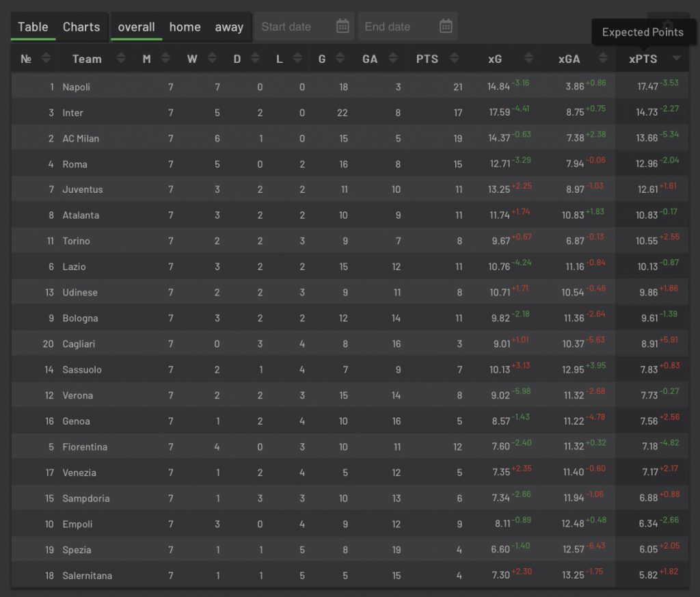Toggle the xPTS descending sort arrow
Screen dimensions: 700x597
pyautogui.click(x=676, y=59)
